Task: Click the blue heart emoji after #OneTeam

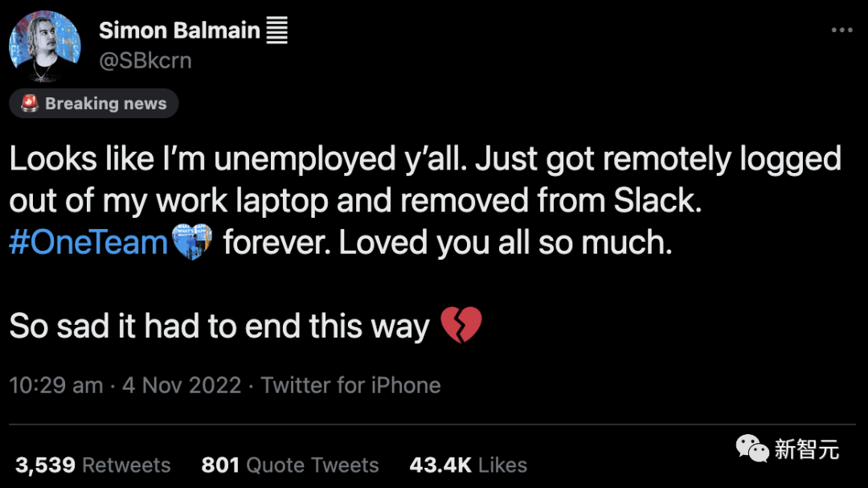Action: (191, 242)
